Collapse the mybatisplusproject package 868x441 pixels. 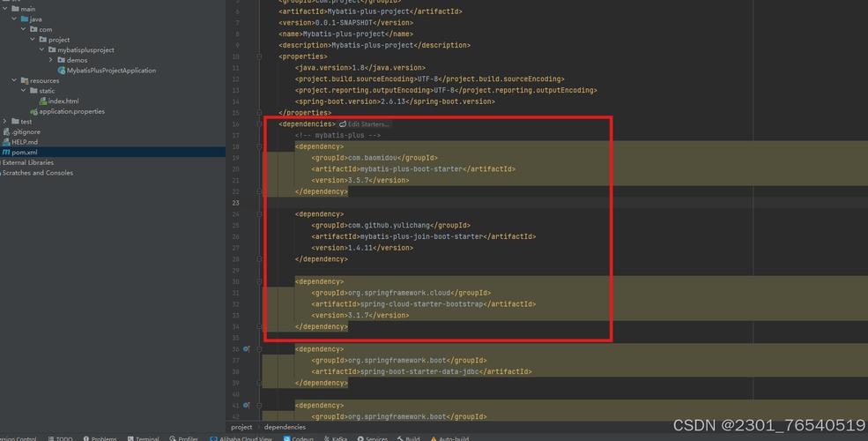pyautogui.click(x=41, y=50)
